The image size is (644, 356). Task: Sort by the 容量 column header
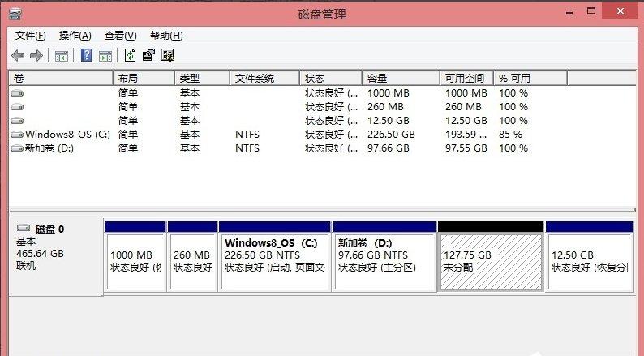(x=401, y=78)
